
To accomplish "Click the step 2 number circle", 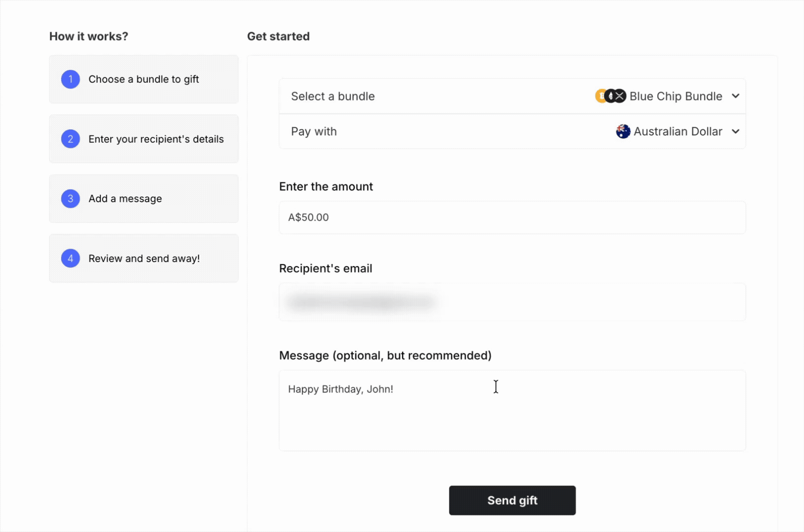I will [x=70, y=139].
